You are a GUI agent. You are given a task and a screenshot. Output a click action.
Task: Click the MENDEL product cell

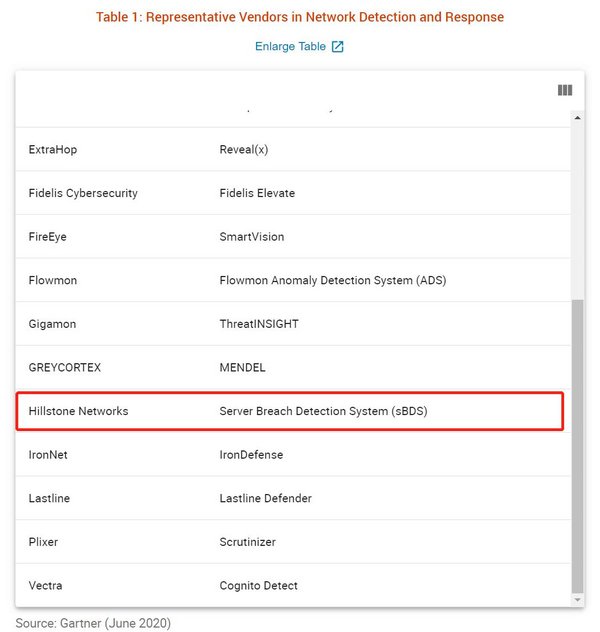click(x=243, y=367)
